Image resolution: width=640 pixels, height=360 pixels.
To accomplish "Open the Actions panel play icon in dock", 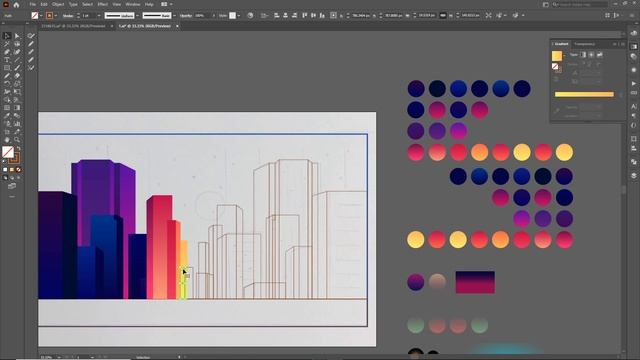I will [x=633, y=83].
